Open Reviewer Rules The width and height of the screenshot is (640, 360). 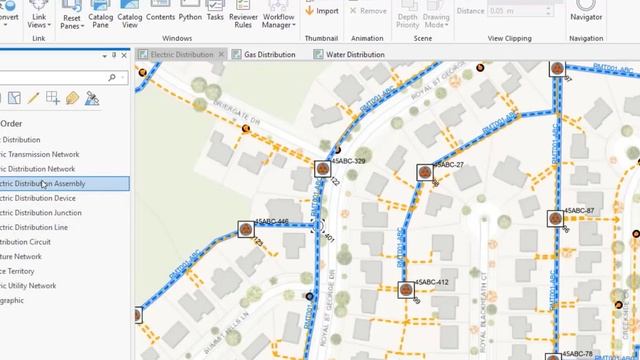(x=243, y=15)
